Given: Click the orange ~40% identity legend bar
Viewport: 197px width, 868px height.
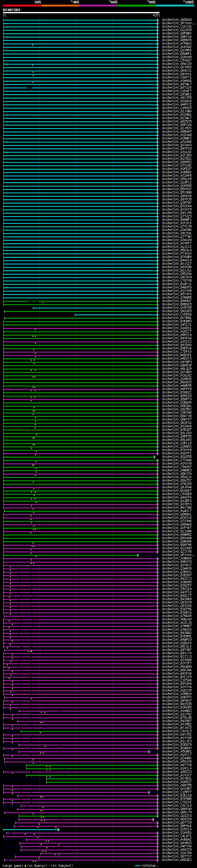Looking at the screenshot, I should pyautogui.click(x=60, y=6).
